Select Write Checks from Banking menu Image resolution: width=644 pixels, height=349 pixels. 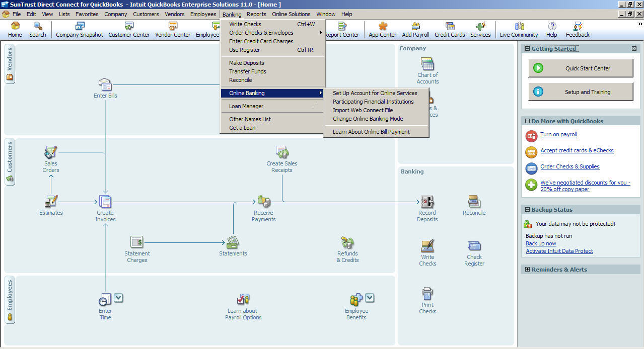point(273,24)
